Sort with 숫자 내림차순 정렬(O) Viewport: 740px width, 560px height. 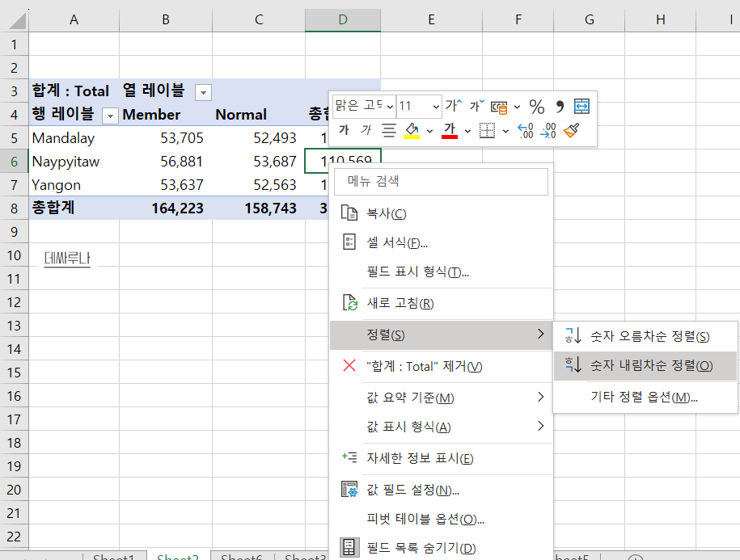(x=645, y=365)
